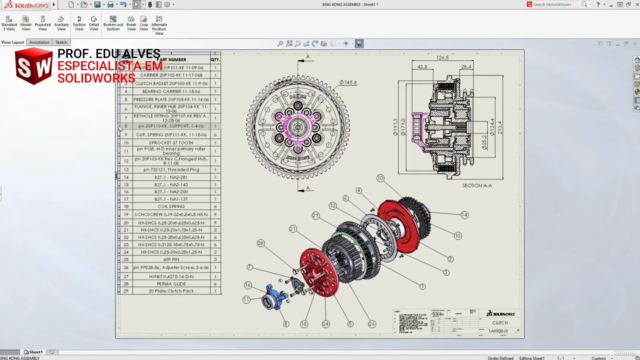
Task: Open the Options gear icon
Action: coord(167,4)
